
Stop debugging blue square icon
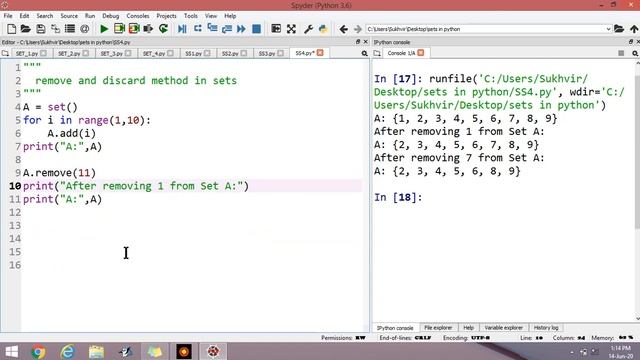tap(256, 29)
